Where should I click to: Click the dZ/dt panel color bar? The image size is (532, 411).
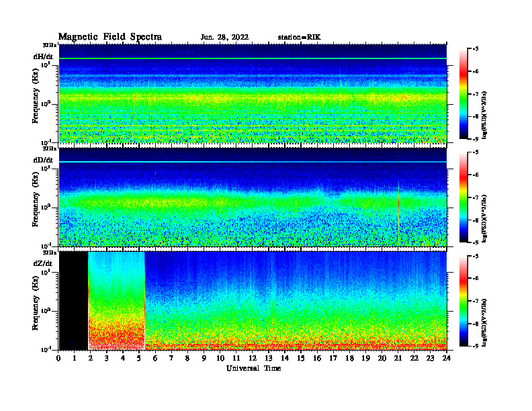point(463,301)
